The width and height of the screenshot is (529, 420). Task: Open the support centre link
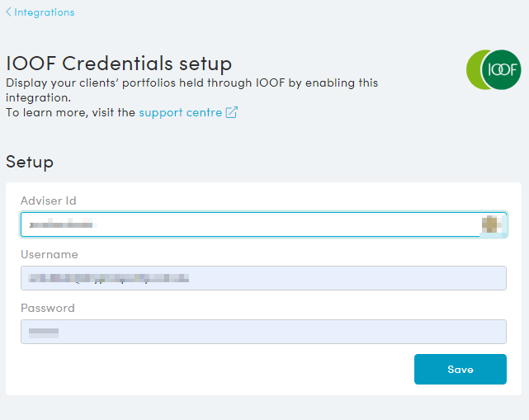point(181,112)
